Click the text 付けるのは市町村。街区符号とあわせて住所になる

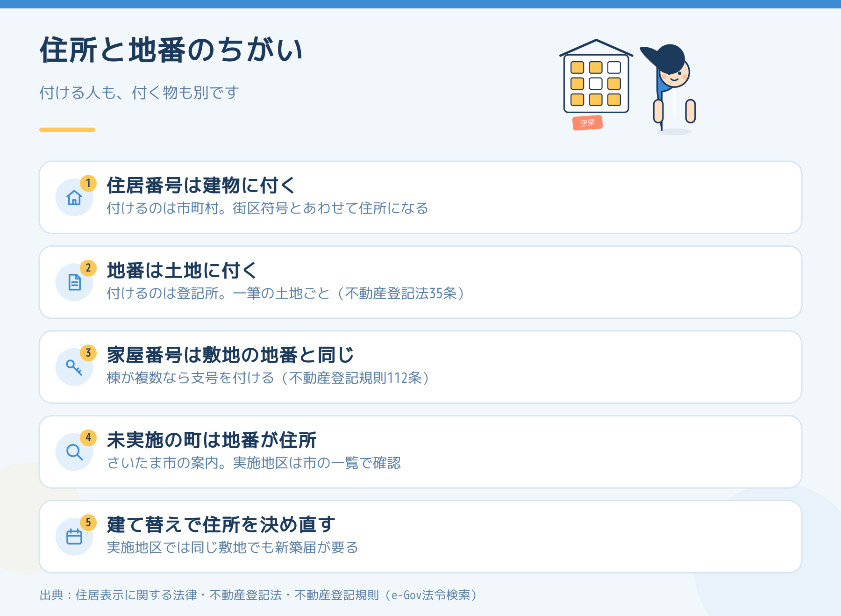click(x=267, y=208)
